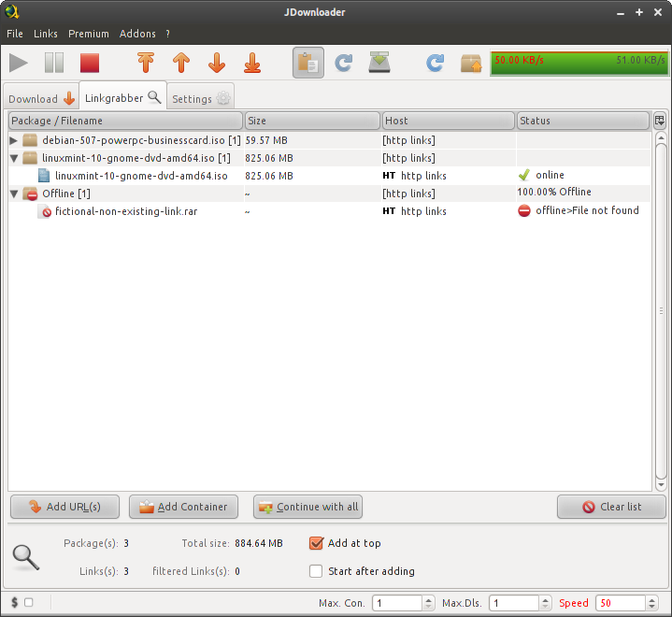The image size is (672, 617).
Task: Click the Clear list button
Action: pos(611,507)
